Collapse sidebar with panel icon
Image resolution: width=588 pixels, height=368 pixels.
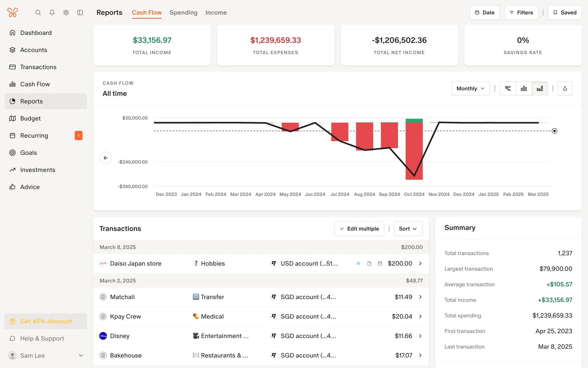click(80, 13)
